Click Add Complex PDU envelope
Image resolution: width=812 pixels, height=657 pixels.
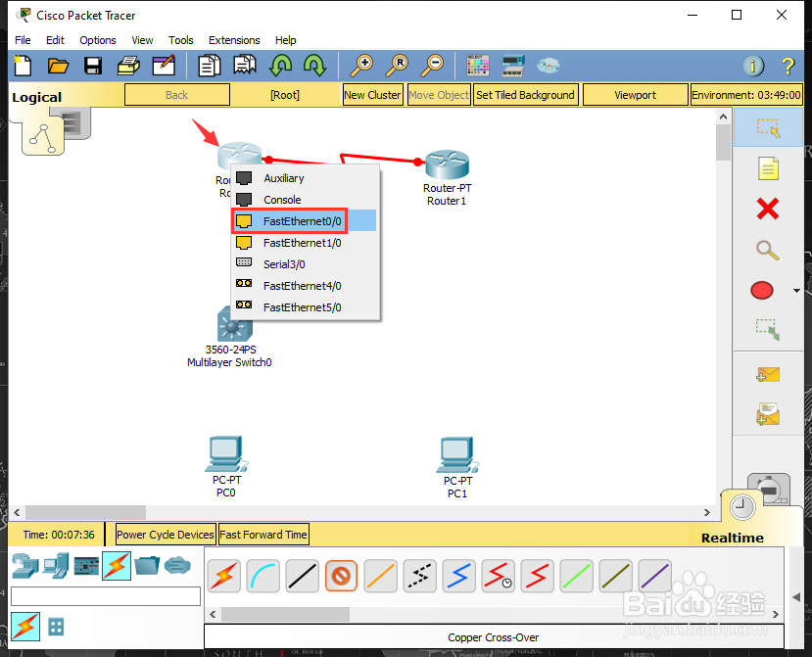[768, 414]
